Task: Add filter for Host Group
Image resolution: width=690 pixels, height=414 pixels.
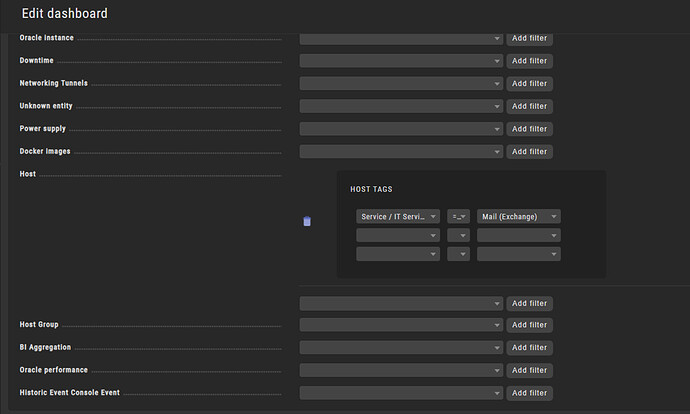Action: (529, 325)
